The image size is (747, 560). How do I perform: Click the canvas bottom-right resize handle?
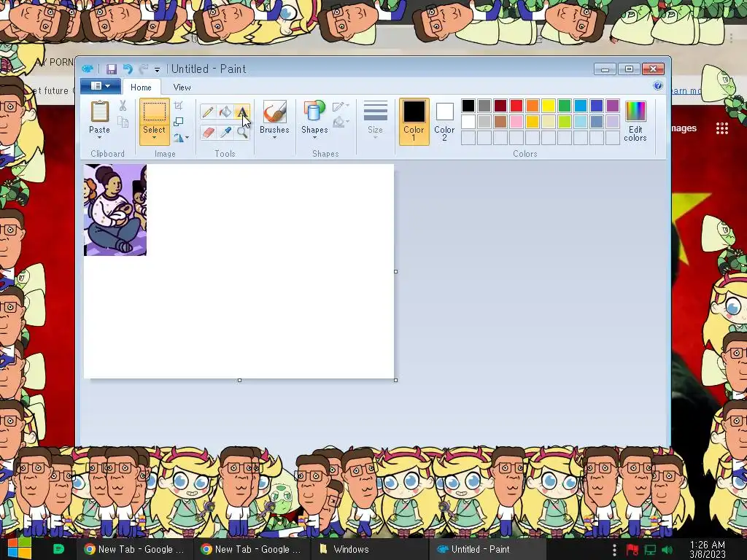(396, 381)
